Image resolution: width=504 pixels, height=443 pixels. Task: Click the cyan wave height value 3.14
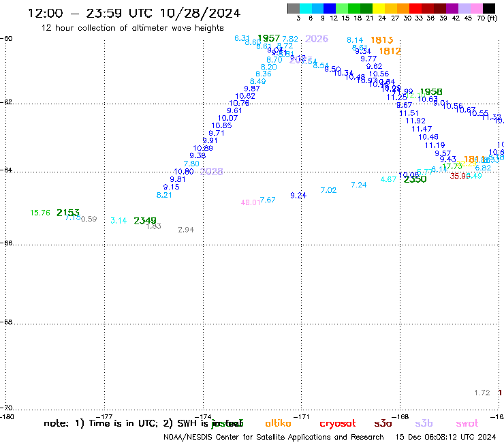[119, 221]
